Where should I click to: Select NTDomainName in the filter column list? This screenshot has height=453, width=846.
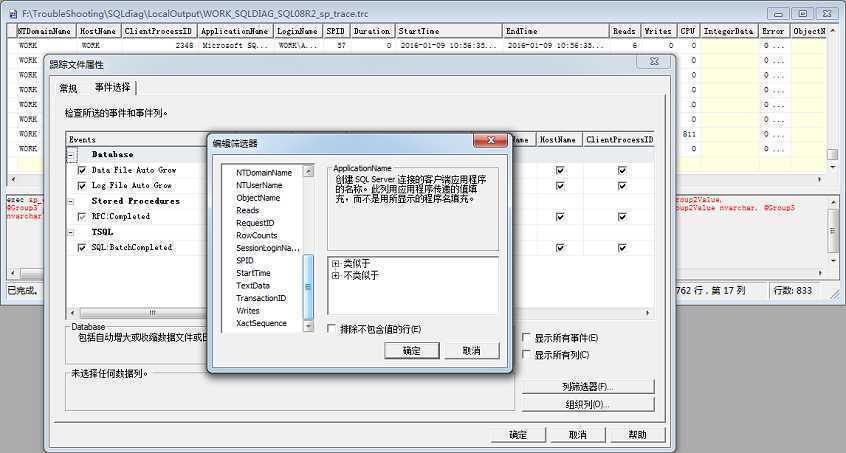pos(264,173)
